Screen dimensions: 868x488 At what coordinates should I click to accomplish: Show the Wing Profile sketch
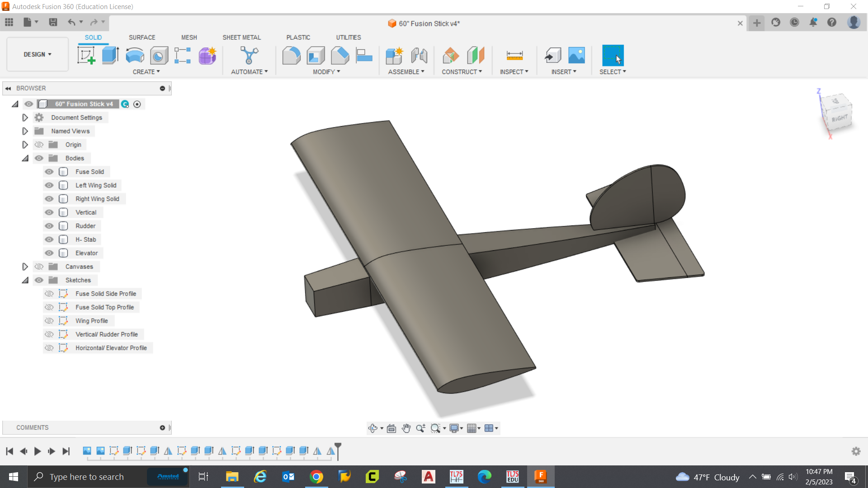[49, 320]
